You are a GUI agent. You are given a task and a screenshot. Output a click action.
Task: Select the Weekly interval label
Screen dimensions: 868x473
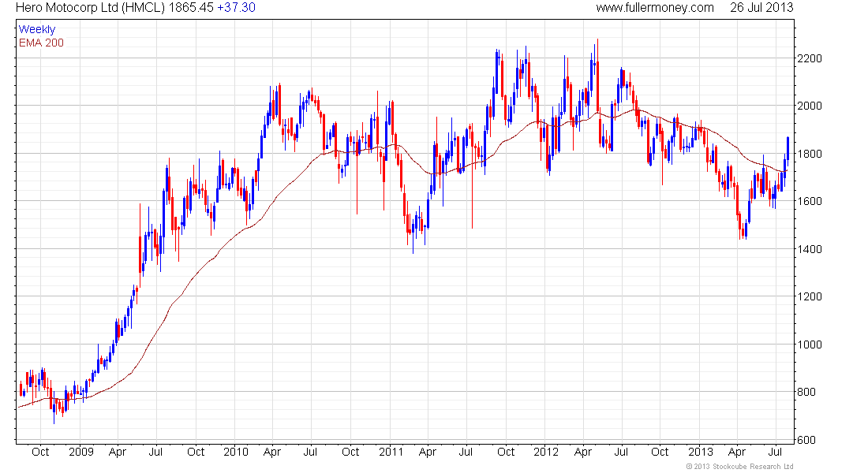pos(37,30)
